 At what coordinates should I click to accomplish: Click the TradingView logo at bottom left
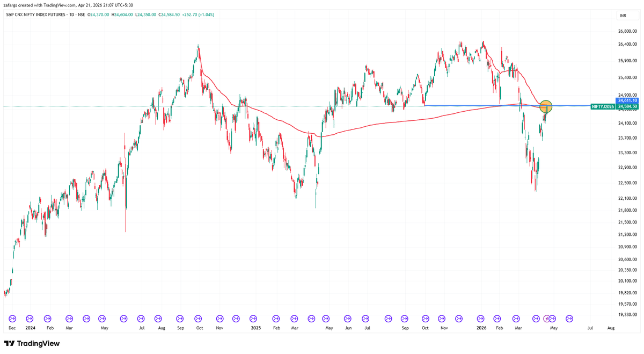click(x=11, y=343)
